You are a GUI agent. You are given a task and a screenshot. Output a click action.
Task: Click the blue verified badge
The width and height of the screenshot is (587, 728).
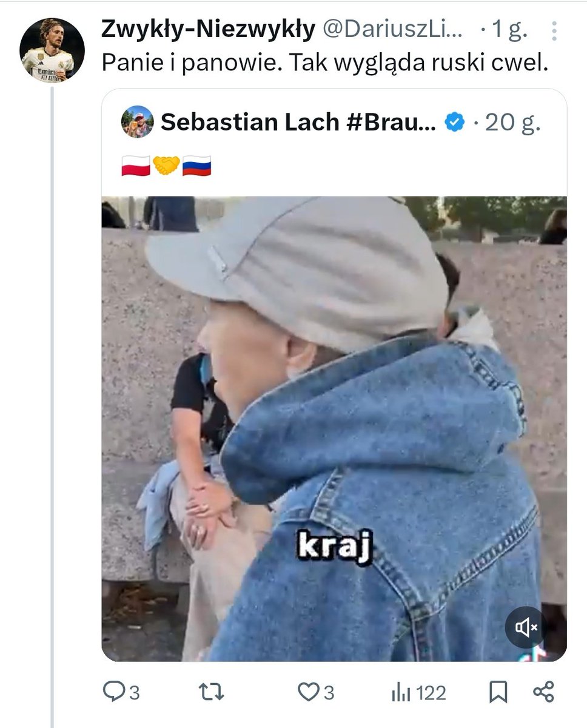[455, 123]
